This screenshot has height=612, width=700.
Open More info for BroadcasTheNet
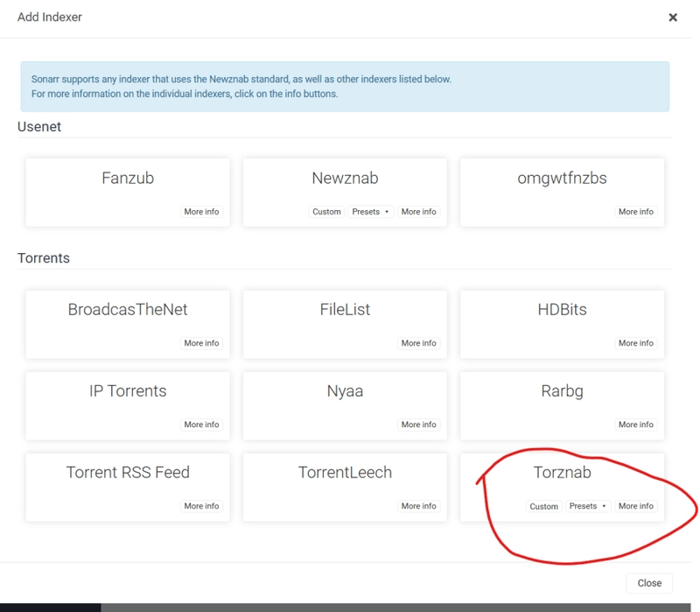[201, 343]
